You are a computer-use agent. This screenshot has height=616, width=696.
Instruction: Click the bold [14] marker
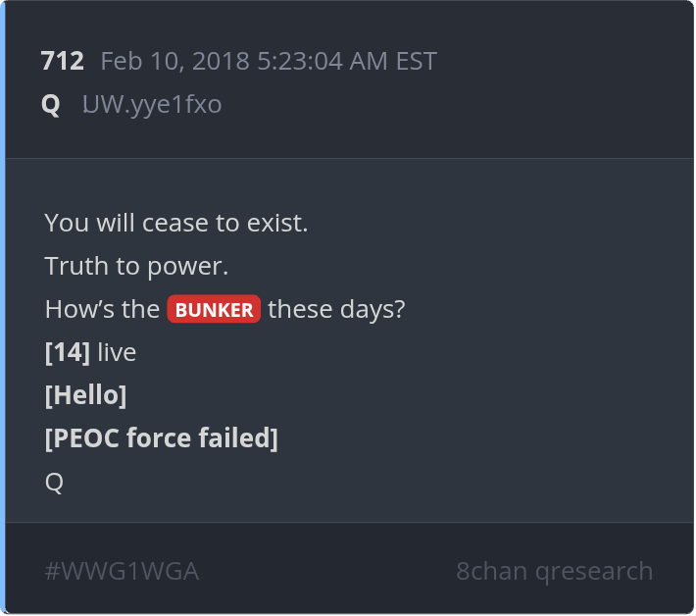pos(67,353)
